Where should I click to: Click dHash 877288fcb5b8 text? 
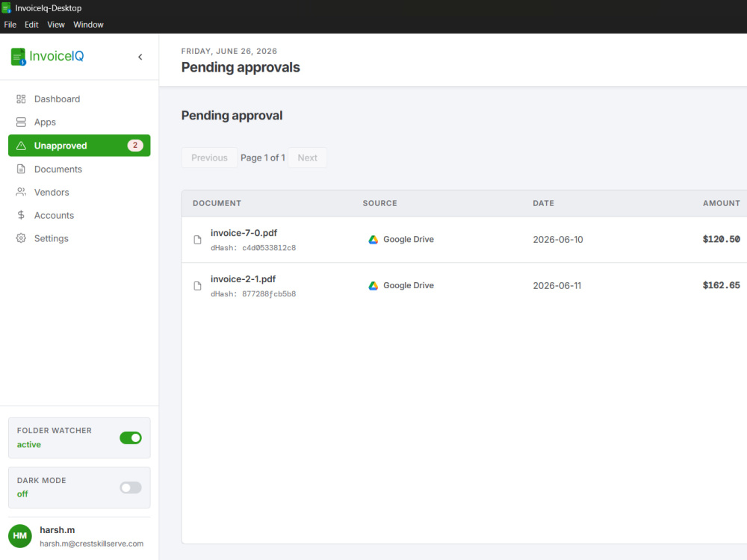253,293
